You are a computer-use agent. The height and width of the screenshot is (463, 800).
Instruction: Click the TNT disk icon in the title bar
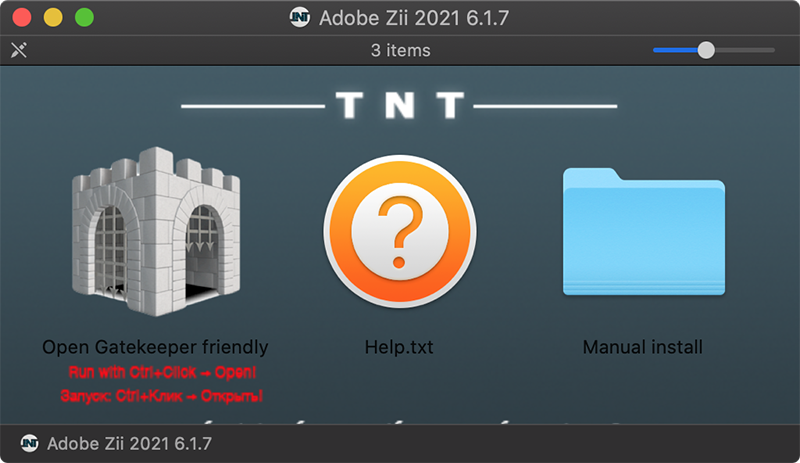[299, 18]
